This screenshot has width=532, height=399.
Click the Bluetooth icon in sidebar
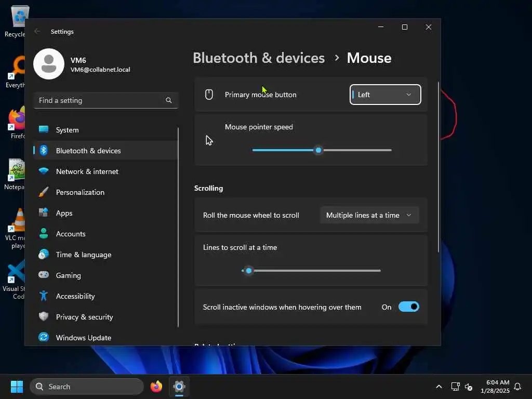click(x=44, y=150)
